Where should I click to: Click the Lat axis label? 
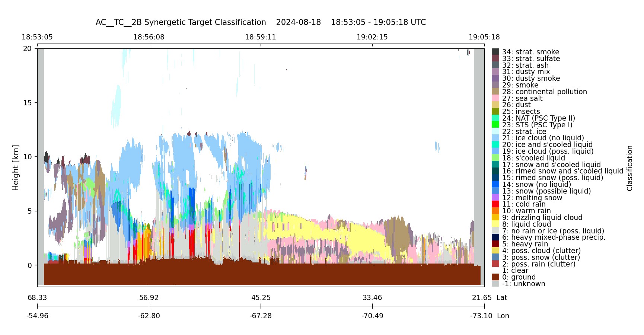pos(502,298)
